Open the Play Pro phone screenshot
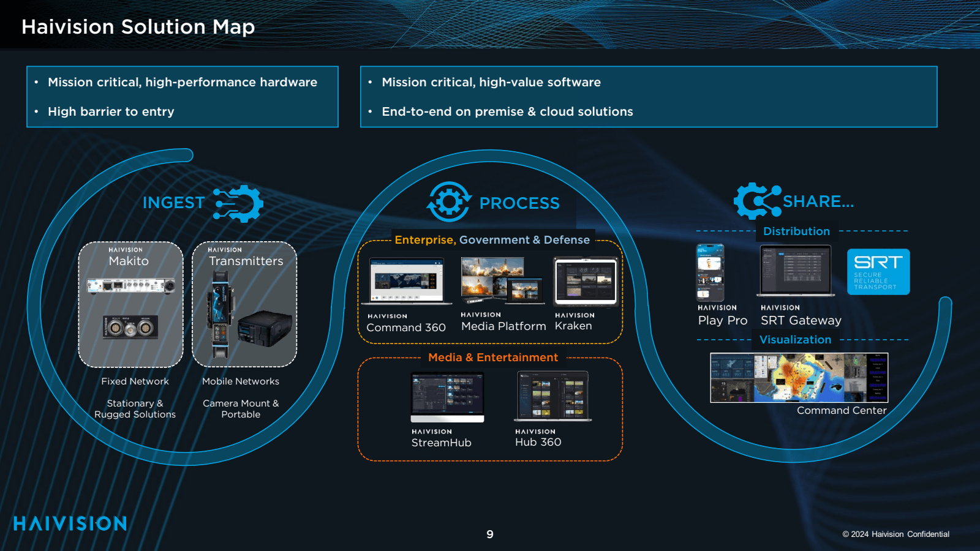Image resolution: width=980 pixels, height=551 pixels. pyautogui.click(x=710, y=272)
